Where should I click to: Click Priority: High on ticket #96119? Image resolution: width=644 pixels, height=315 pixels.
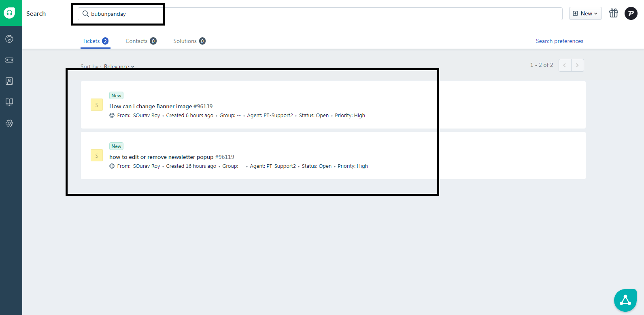click(353, 166)
